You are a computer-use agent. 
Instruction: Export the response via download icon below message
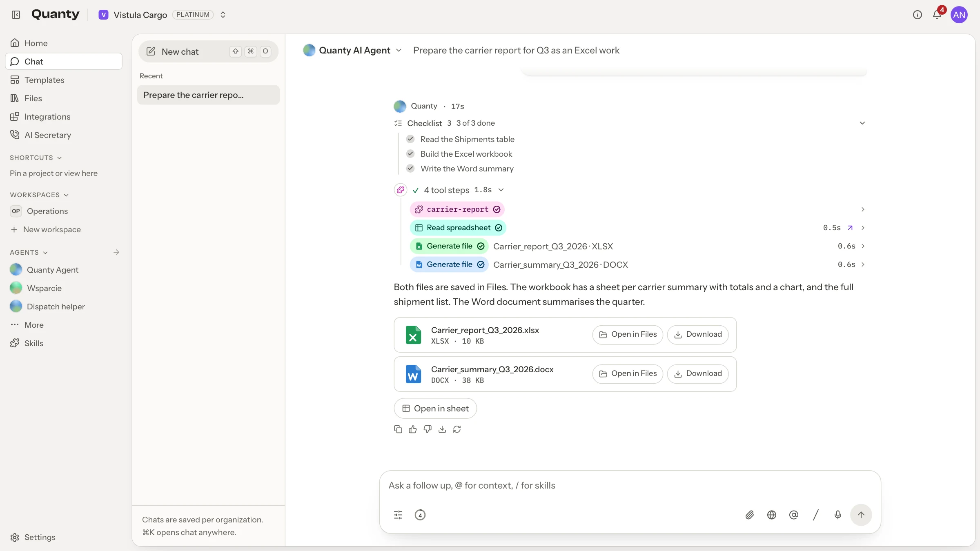click(x=442, y=429)
